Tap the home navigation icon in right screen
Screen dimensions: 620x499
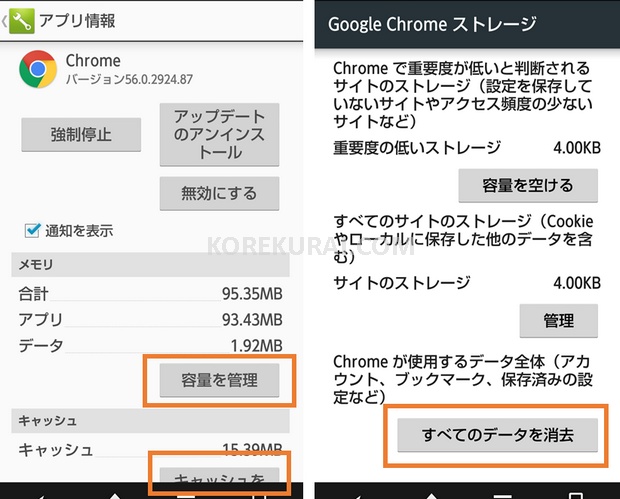click(431, 495)
